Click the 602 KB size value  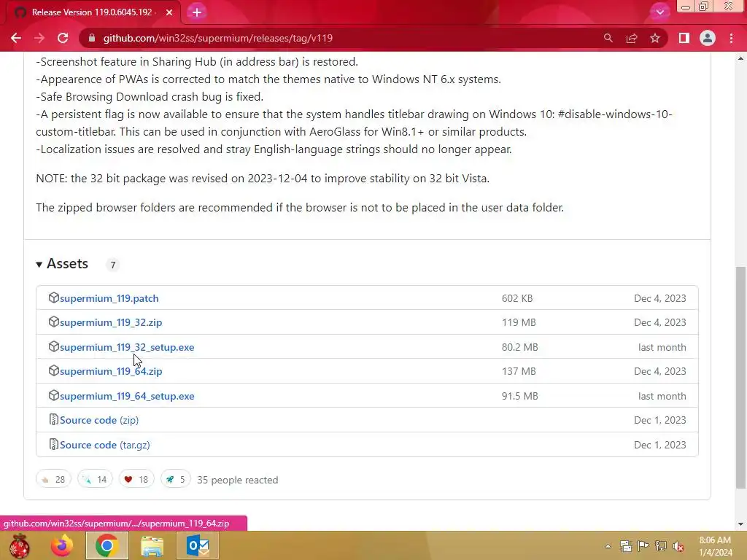point(517,298)
